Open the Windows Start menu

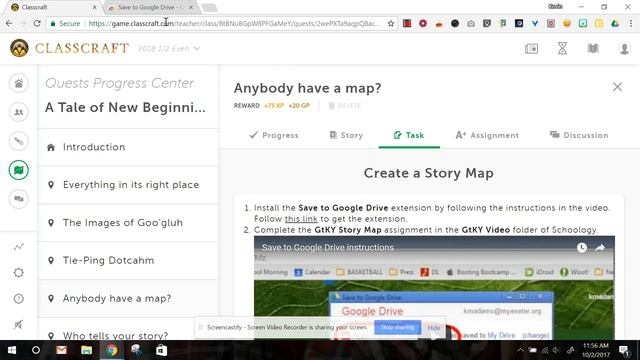click(x=12, y=350)
